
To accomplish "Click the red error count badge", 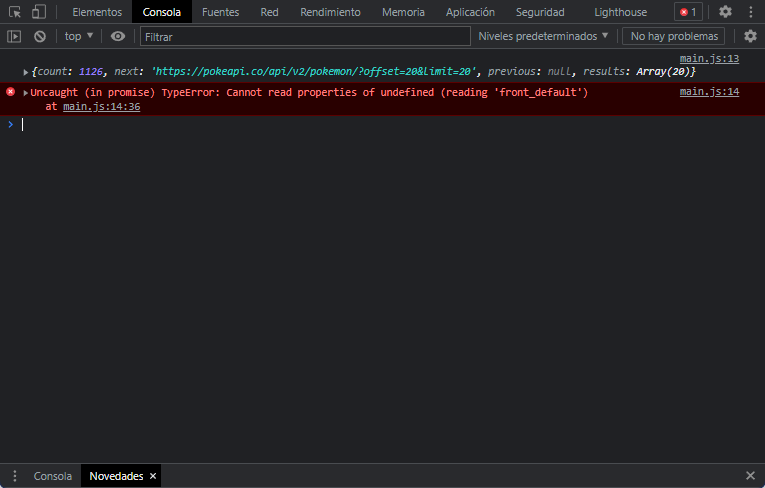I will (688, 12).
